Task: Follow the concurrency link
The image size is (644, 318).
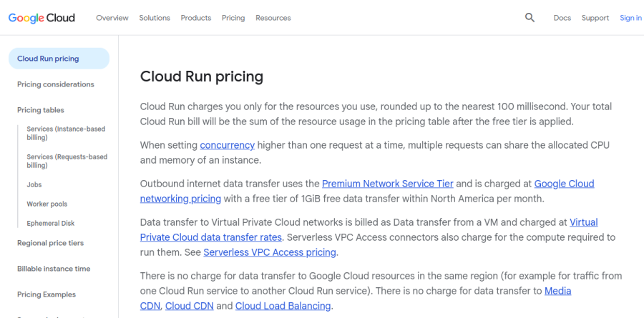Action: point(227,145)
